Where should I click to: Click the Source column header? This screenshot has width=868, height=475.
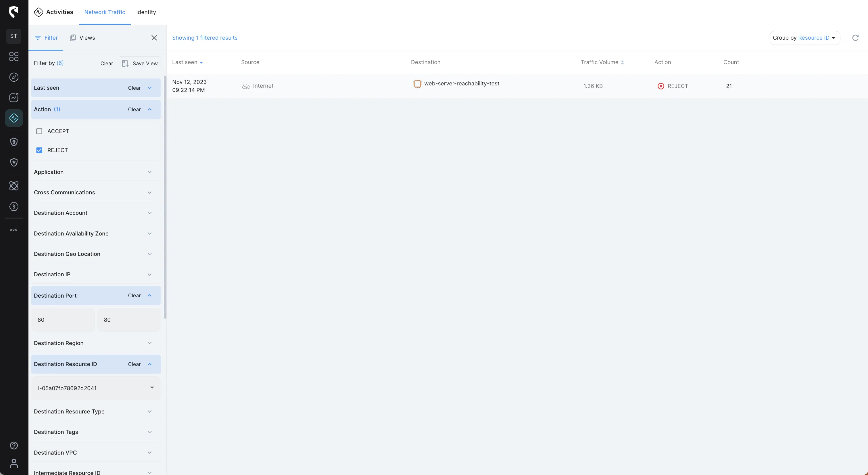[x=250, y=62]
